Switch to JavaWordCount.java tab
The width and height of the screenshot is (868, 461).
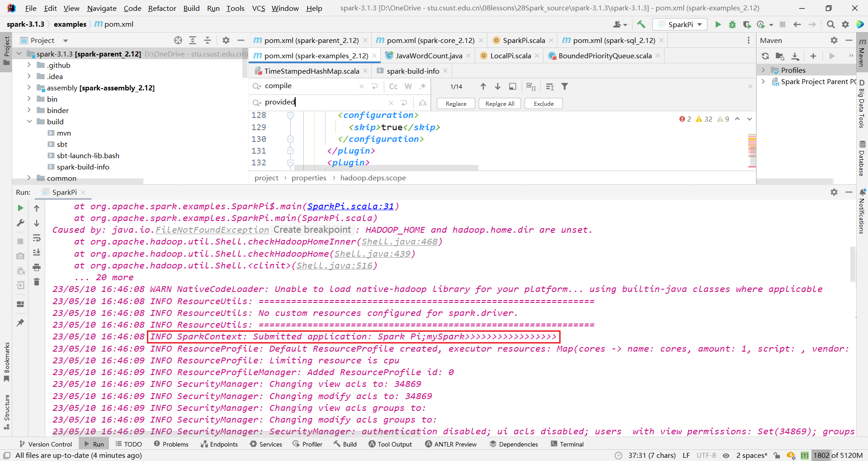[x=429, y=56]
